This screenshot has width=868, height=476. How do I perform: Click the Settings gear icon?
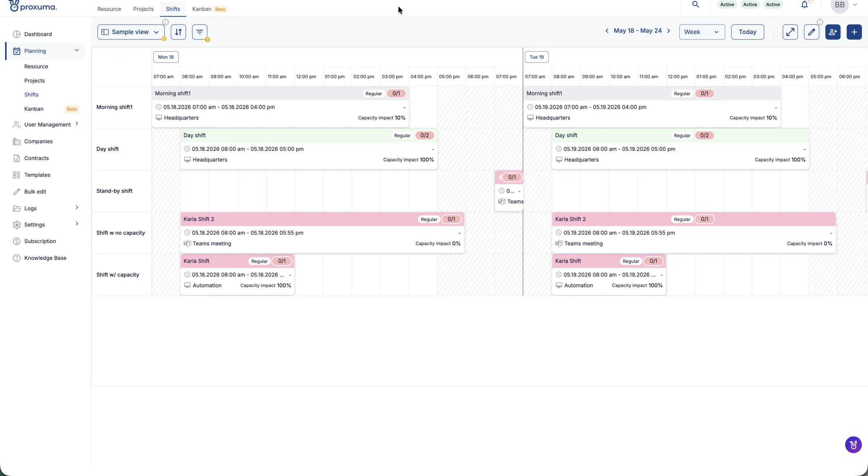(x=17, y=224)
